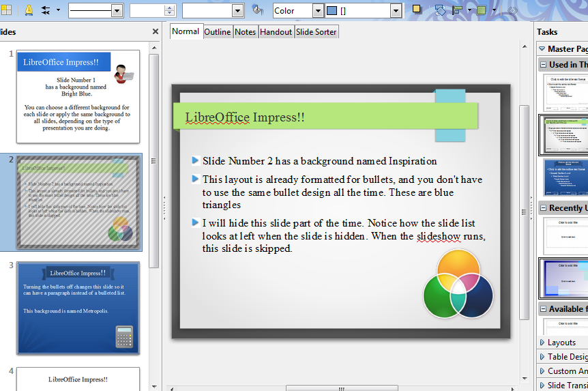588x391 pixels.
Task: Switch to the Handout tab
Action: (x=276, y=32)
